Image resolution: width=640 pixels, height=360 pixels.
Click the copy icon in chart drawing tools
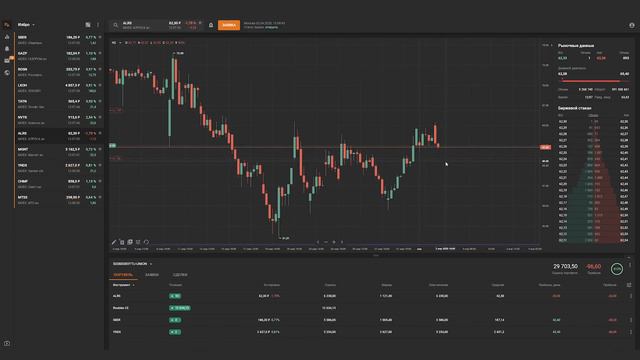click(130, 242)
